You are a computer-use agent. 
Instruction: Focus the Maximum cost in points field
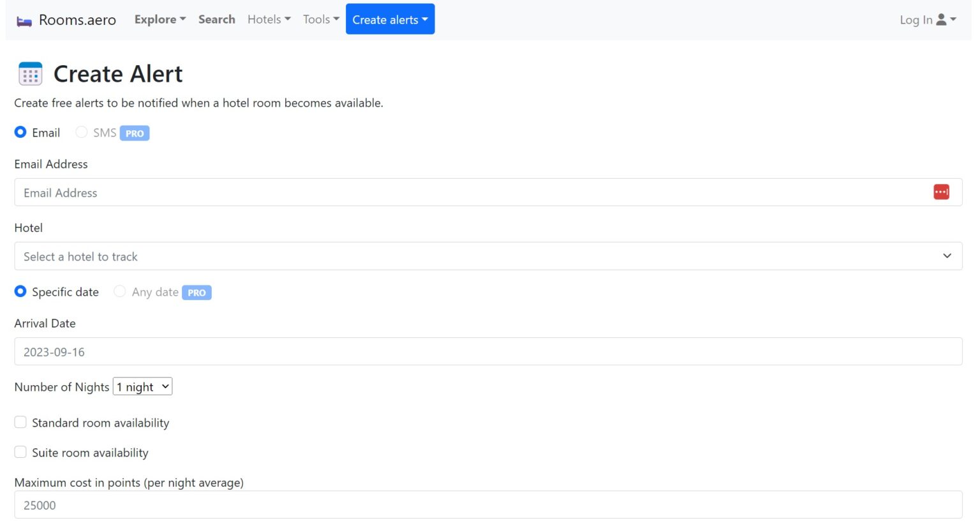pyautogui.click(x=487, y=505)
